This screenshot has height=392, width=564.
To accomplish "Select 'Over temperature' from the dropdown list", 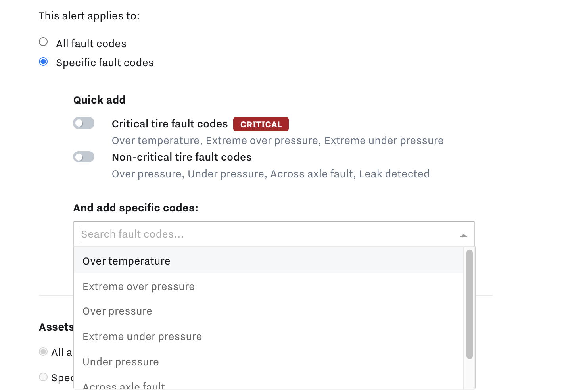I will pos(126,261).
